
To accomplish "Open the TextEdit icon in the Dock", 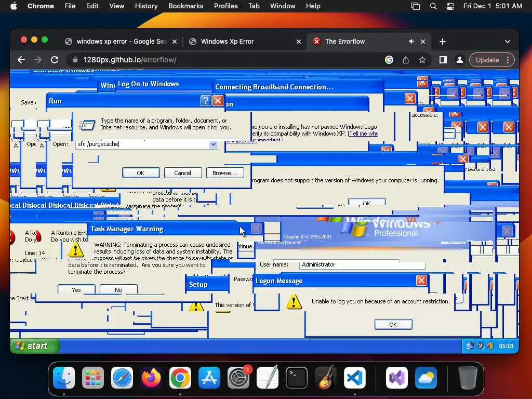I will [268, 378].
